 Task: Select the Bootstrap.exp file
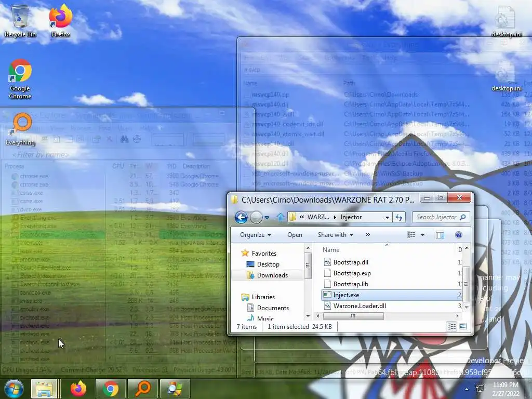point(352,273)
